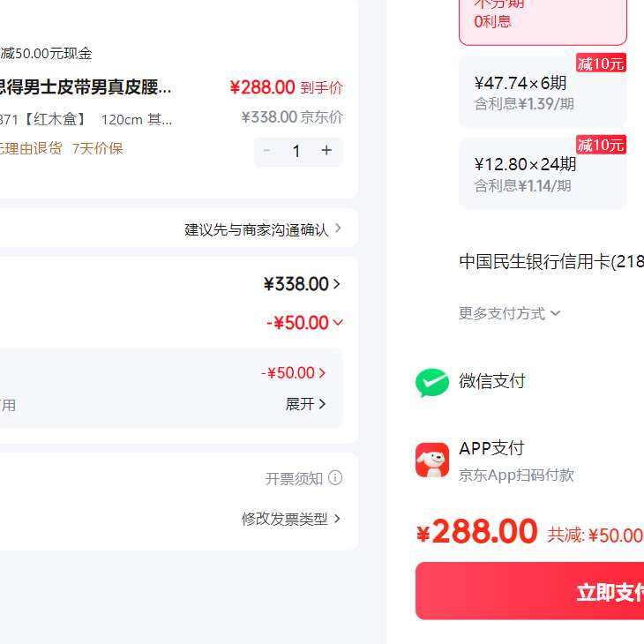
Task: Click the JD App payment icon
Action: pyautogui.click(x=432, y=460)
